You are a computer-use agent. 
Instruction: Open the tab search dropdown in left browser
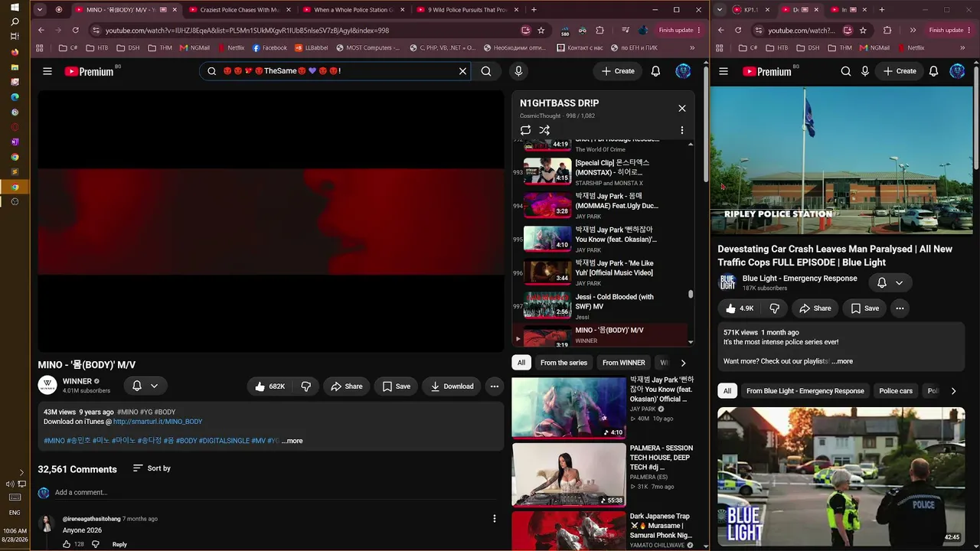(40, 10)
